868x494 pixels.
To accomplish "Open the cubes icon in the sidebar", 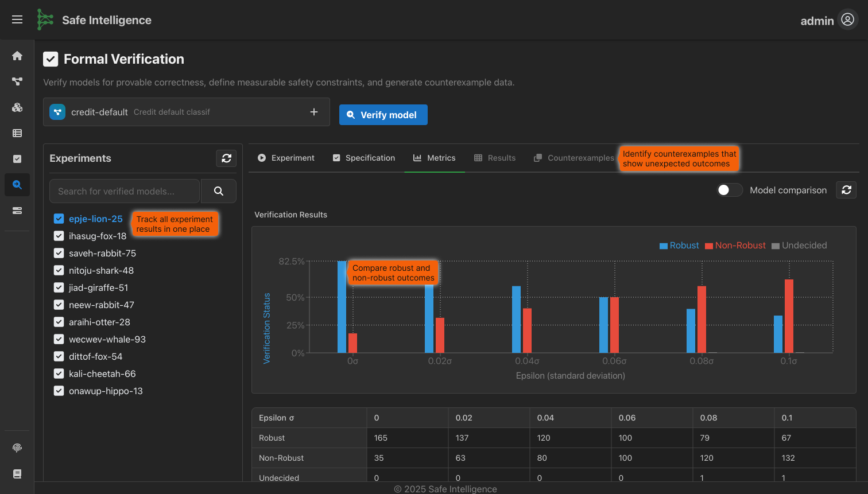I will tap(17, 107).
